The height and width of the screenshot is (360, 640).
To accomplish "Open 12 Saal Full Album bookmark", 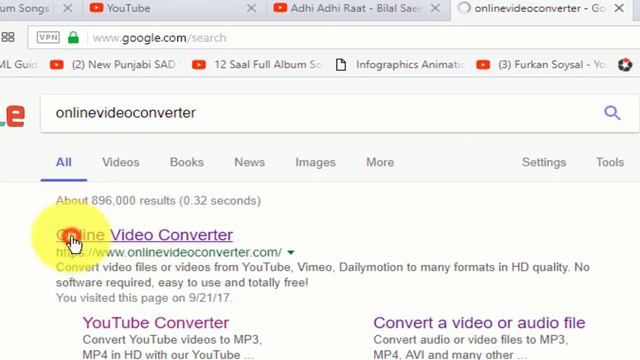I will pyautogui.click(x=257, y=64).
